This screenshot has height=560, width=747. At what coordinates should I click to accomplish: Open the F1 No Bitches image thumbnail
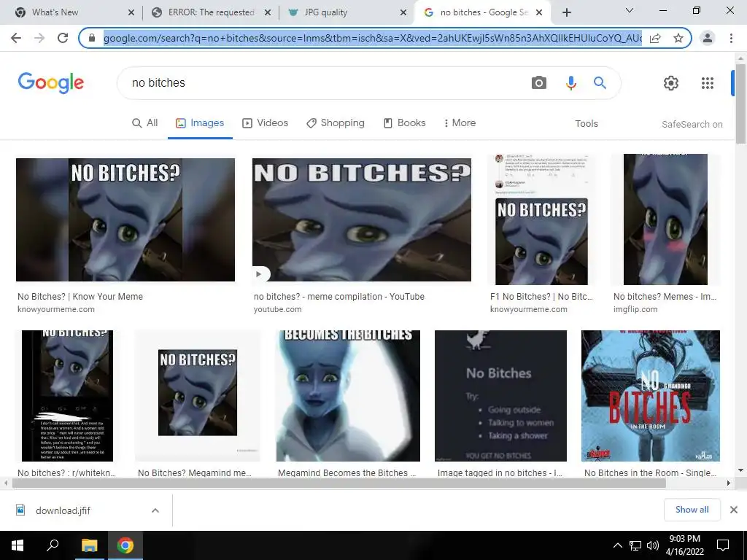(x=541, y=219)
